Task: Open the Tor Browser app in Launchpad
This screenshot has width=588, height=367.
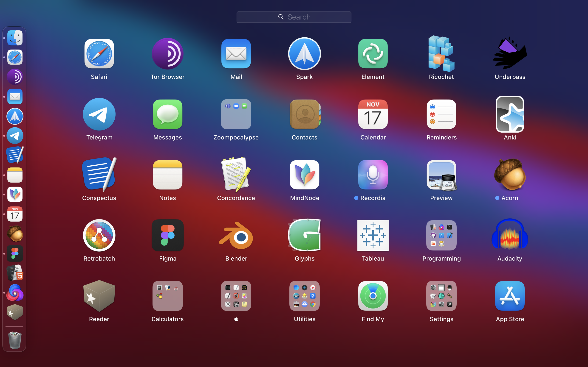Action: 167,54
